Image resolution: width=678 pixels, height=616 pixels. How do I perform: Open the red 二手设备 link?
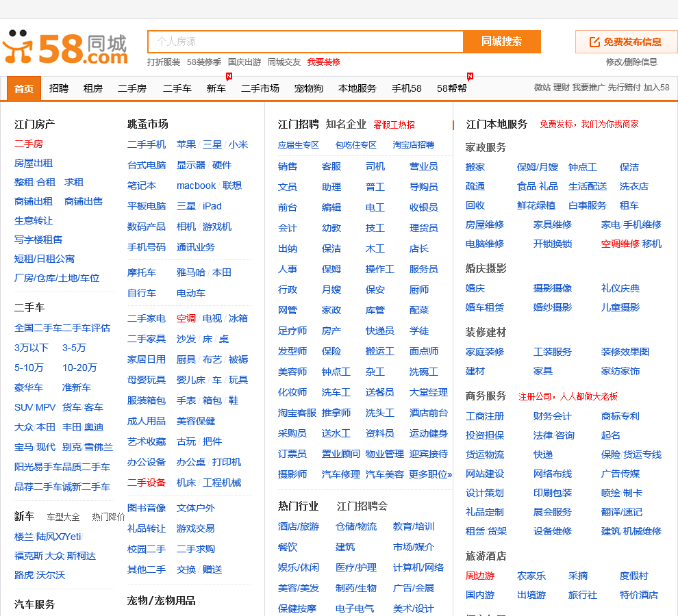point(146,483)
